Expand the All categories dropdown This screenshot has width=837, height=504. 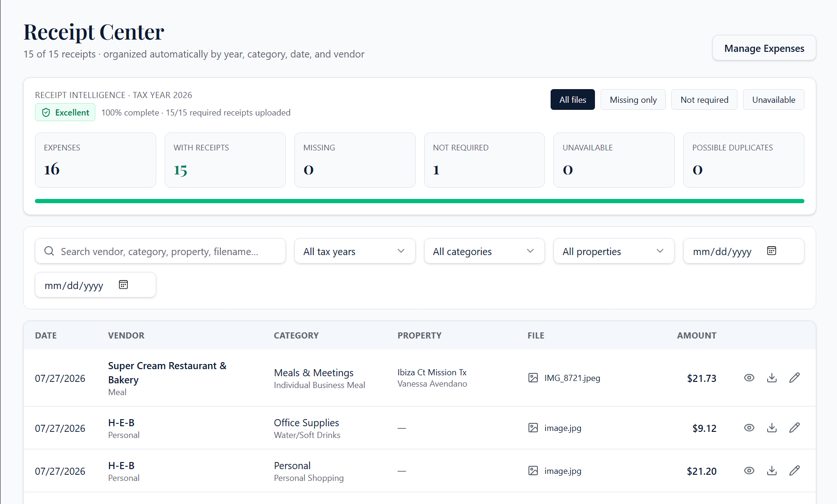point(484,251)
